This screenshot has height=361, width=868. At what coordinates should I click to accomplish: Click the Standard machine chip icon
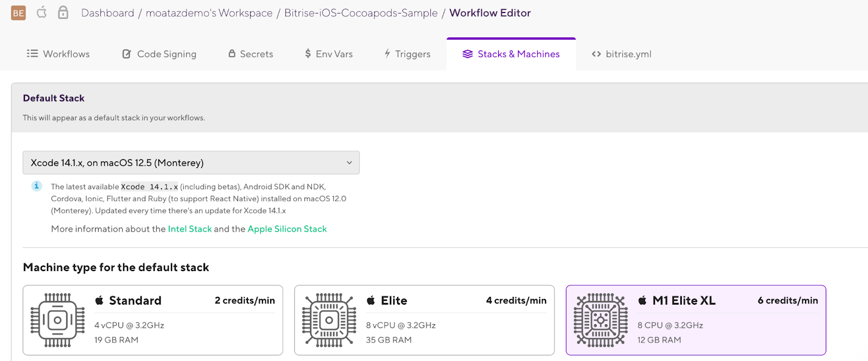[x=58, y=320]
